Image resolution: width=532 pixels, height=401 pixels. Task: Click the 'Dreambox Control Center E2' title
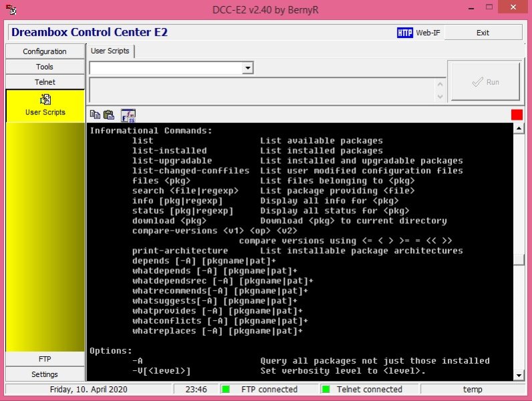(90, 32)
